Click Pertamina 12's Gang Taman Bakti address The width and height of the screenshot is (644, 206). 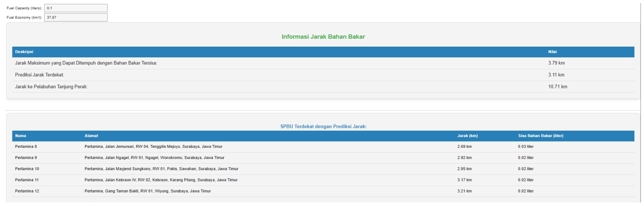(148, 191)
